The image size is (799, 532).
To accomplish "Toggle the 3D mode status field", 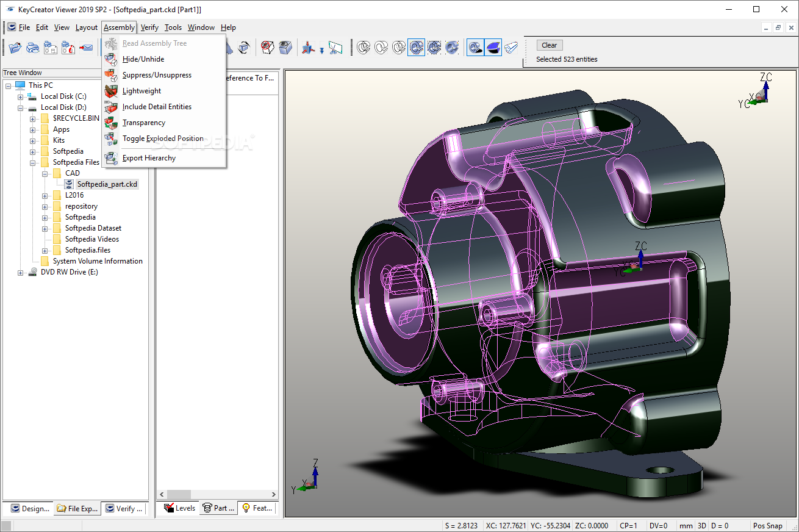I will [x=701, y=526].
